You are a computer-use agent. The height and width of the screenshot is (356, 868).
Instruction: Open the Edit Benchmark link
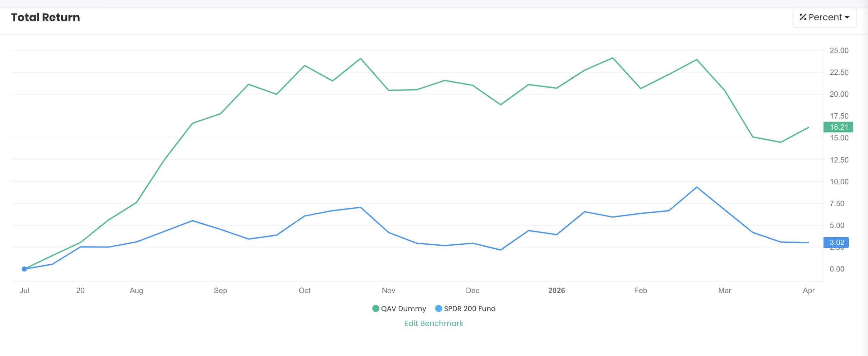[x=434, y=323]
